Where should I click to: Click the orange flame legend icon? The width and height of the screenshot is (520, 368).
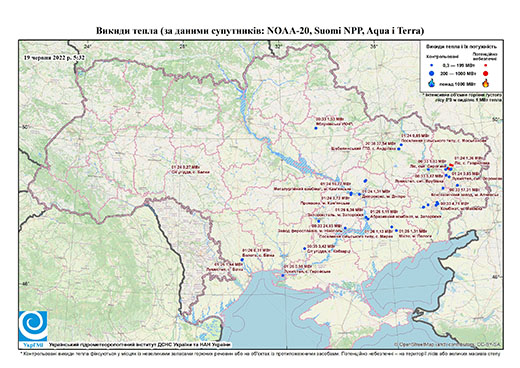tap(486, 83)
